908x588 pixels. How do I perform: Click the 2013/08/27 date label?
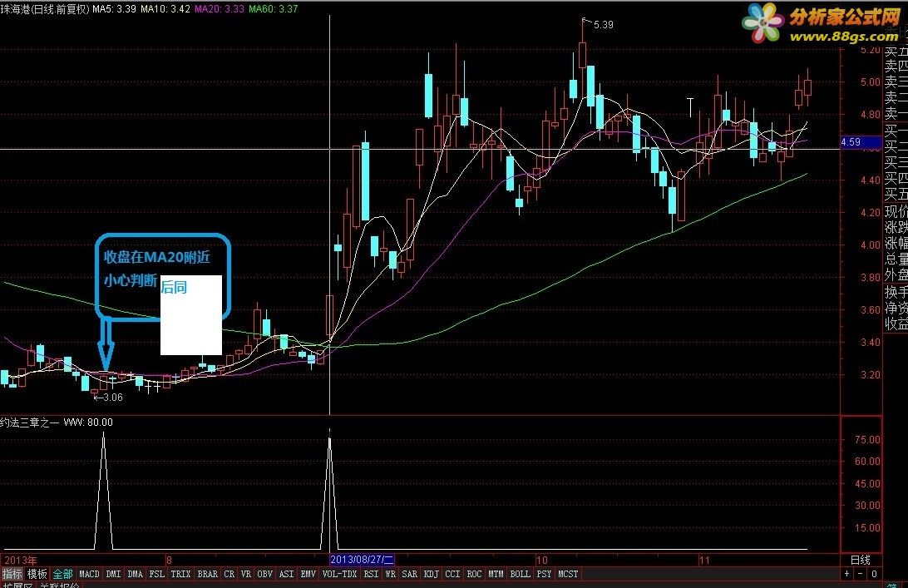[362, 561]
